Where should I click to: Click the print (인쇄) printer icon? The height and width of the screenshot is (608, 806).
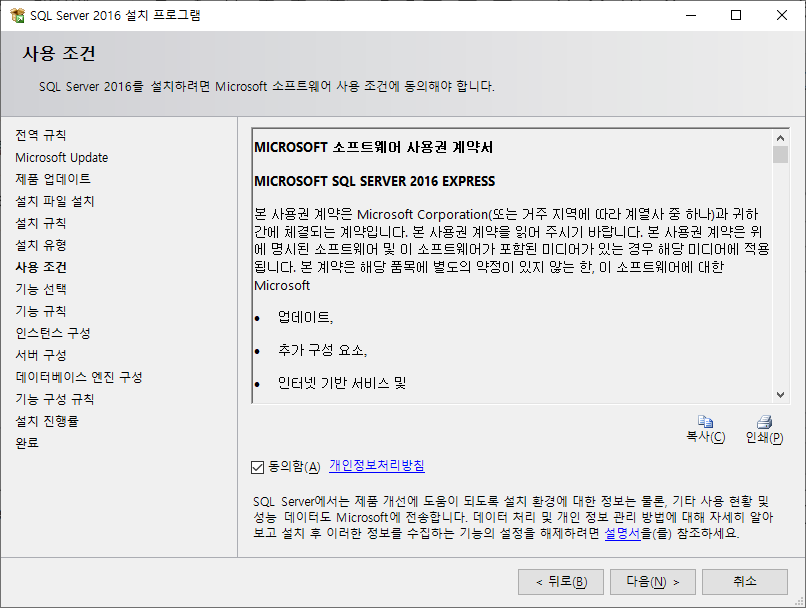(764, 422)
